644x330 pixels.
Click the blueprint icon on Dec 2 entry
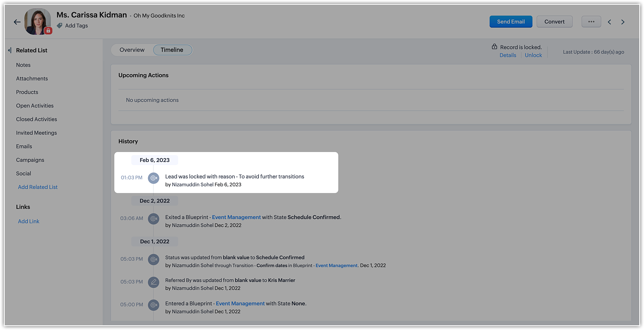[x=154, y=219]
